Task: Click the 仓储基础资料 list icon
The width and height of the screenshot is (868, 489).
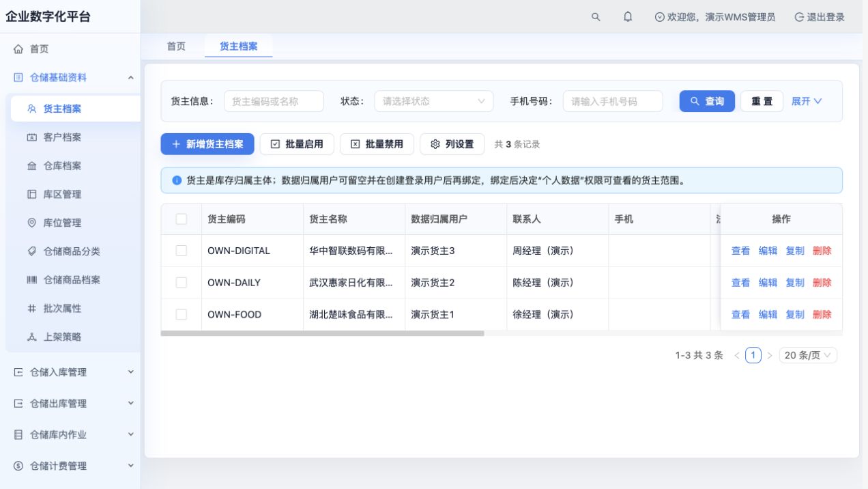Action: [x=18, y=78]
